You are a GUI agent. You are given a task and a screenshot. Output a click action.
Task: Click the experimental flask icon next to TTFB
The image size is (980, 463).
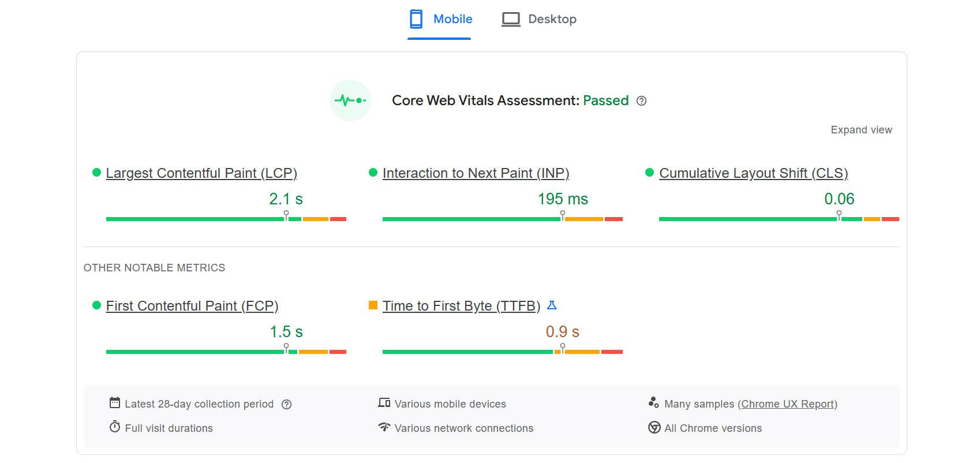tap(552, 305)
